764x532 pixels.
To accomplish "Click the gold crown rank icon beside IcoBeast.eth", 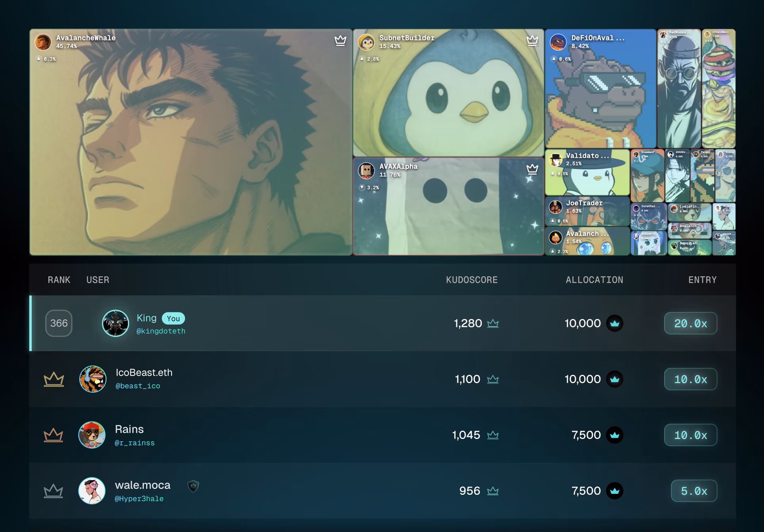I will click(x=53, y=379).
